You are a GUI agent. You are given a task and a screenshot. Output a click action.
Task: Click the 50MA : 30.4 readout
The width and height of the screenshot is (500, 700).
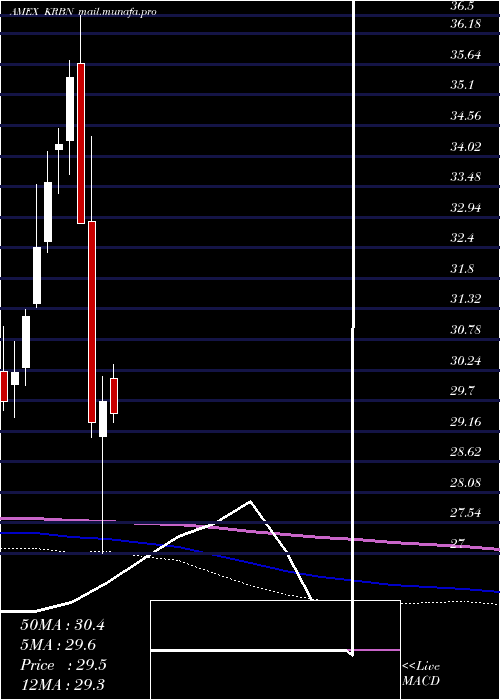tap(62, 625)
